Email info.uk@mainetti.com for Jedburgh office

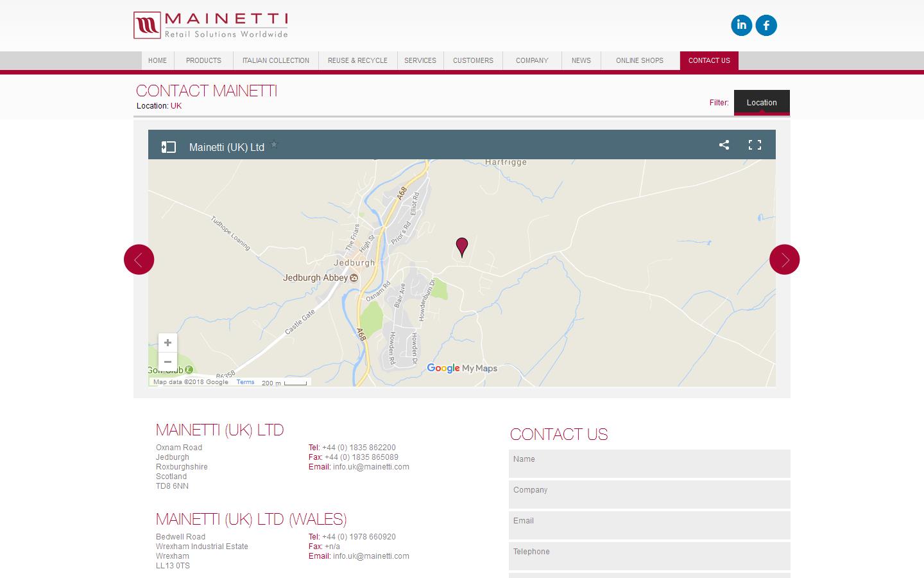tap(371, 467)
